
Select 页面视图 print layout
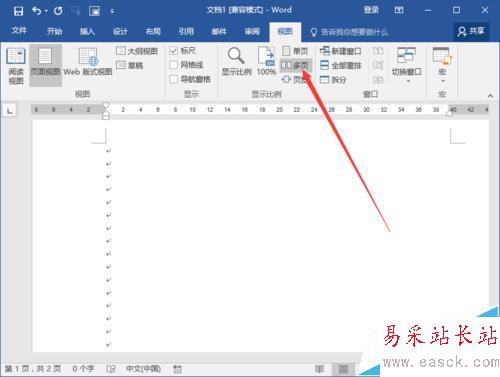coord(45,66)
